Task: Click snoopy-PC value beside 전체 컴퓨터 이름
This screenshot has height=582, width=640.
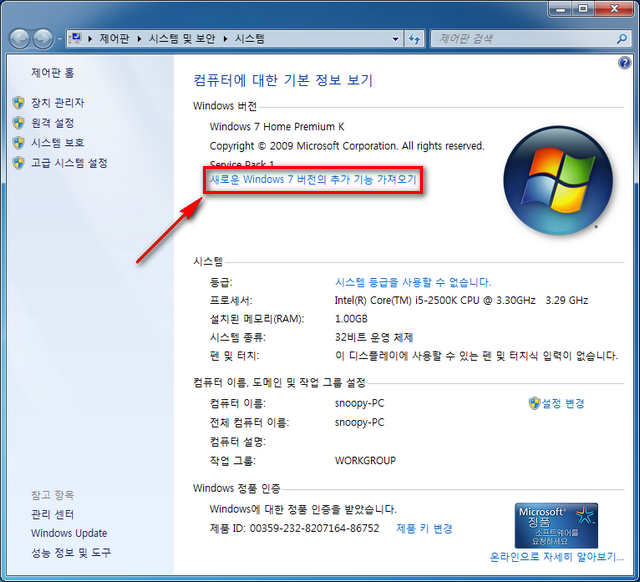Action: pyautogui.click(x=360, y=422)
